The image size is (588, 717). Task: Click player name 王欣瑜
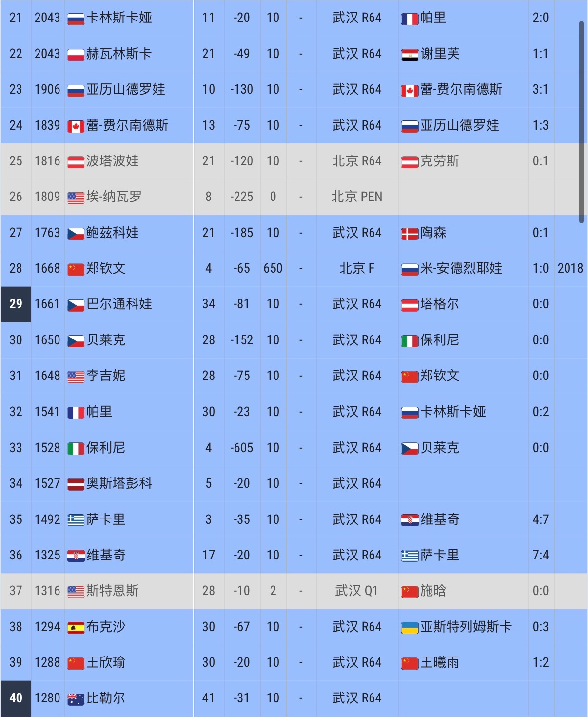coord(106,662)
